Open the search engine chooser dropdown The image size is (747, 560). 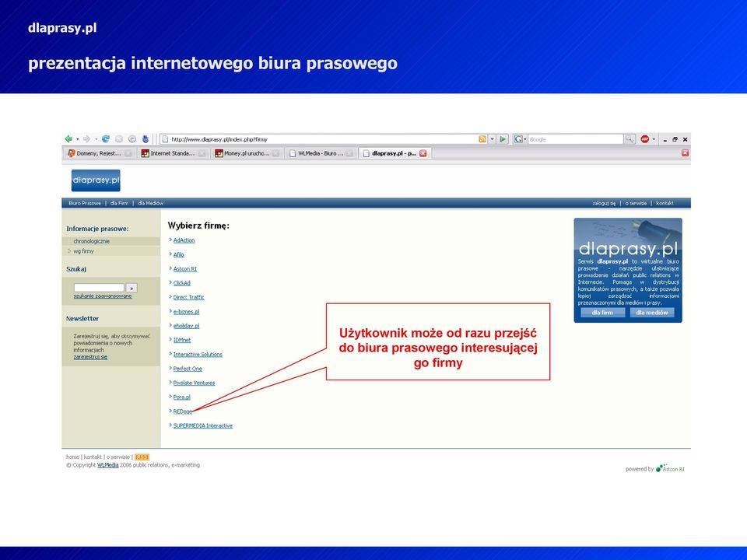click(x=525, y=139)
